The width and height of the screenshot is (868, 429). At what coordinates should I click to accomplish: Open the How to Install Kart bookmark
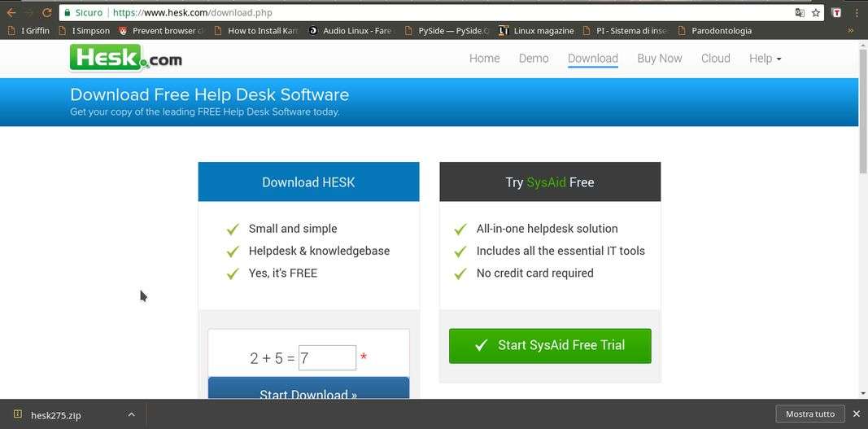pyautogui.click(x=257, y=31)
